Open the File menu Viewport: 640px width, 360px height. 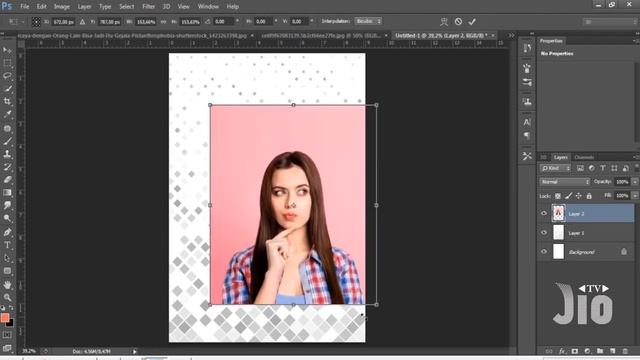coord(24,7)
